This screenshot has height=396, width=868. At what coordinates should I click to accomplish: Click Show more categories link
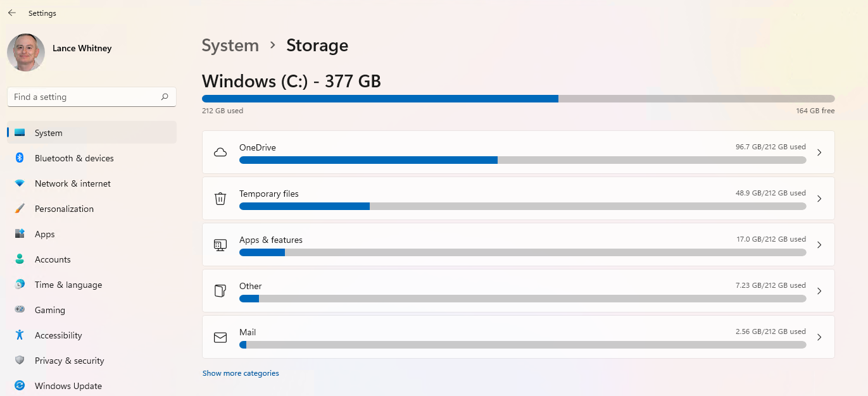(241, 373)
